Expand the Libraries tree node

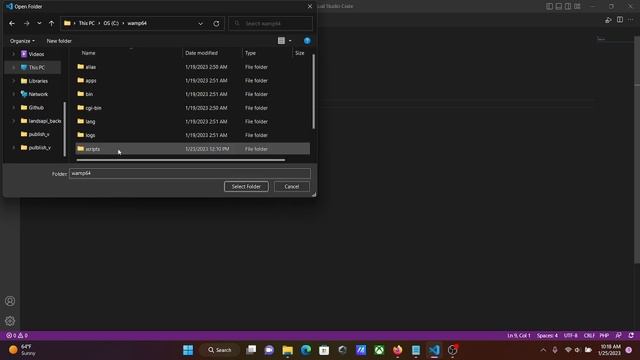pos(13,81)
